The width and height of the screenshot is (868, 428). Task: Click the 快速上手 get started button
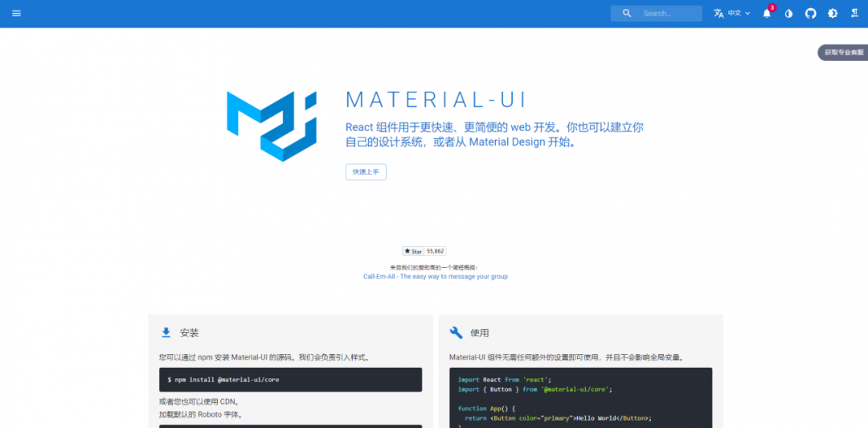pyautogui.click(x=366, y=171)
